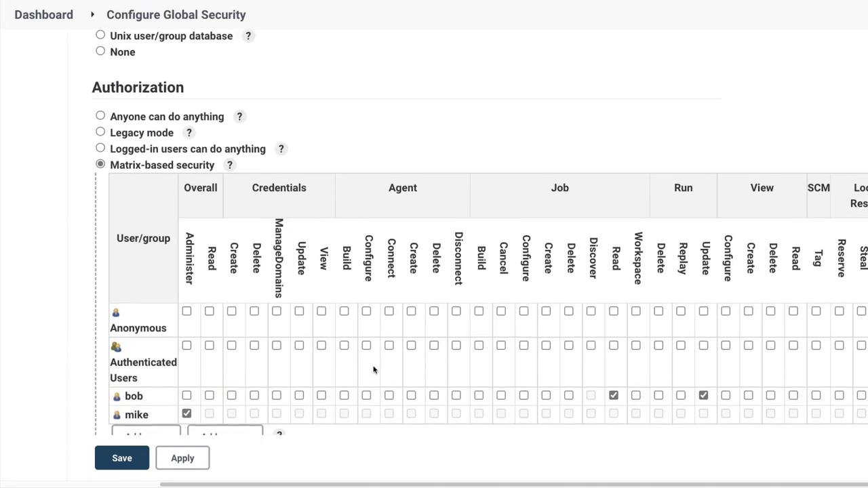Uncheck mike's Overall Administer permission

[x=186, y=413]
